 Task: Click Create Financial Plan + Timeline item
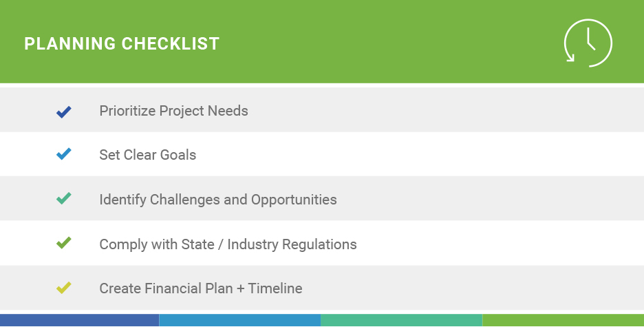pos(201,288)
